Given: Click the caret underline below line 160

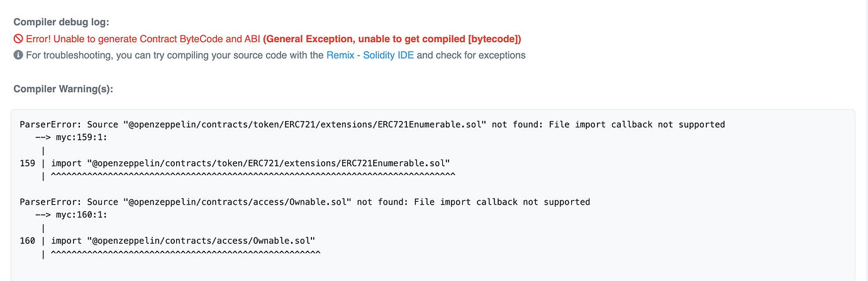Looking at the screenshot, I should click(x=185, y=253).
